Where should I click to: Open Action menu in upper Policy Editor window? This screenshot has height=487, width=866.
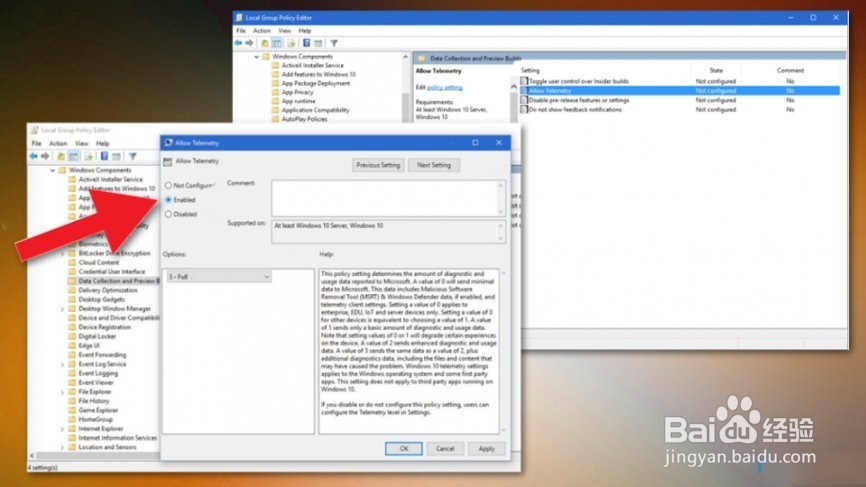pyautogui.click(x=262, y=31)
